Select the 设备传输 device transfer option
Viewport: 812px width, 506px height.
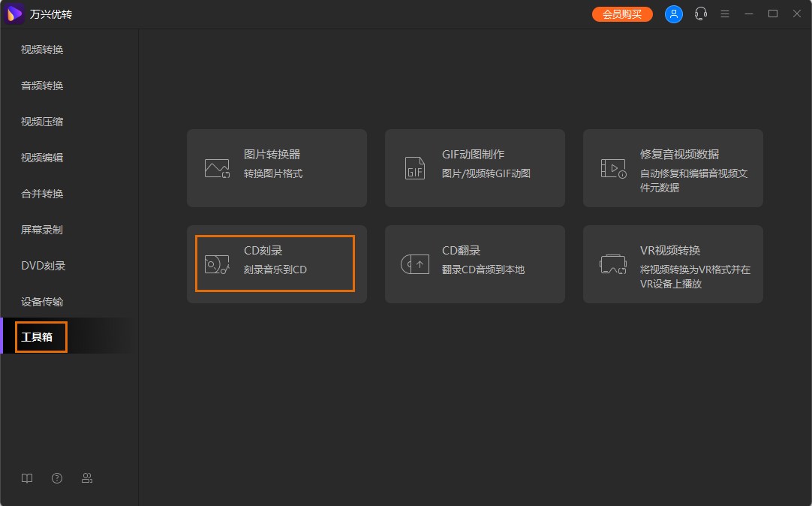[41, 301]
